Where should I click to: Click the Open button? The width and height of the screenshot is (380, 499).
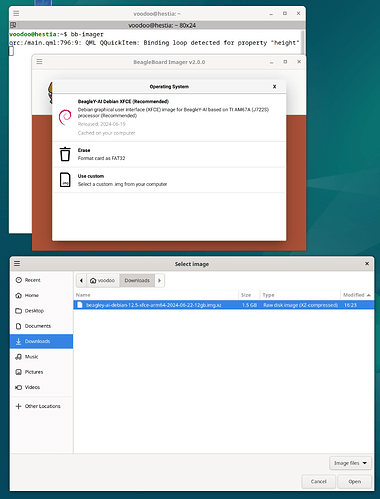coord(354,482)
